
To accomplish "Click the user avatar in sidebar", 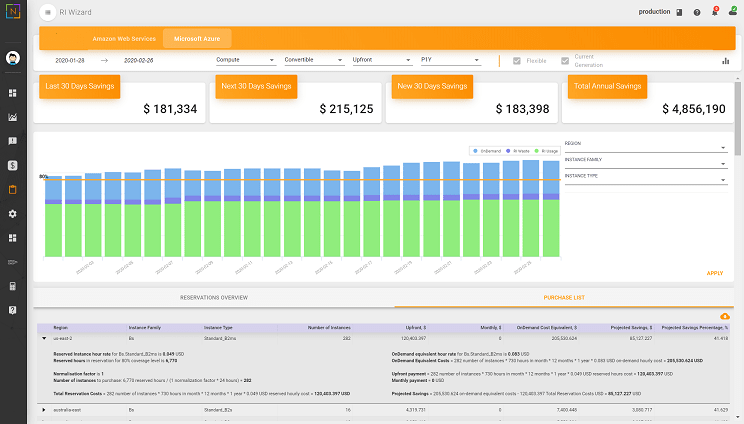I will pyautogui.click(x=14, y=59).
